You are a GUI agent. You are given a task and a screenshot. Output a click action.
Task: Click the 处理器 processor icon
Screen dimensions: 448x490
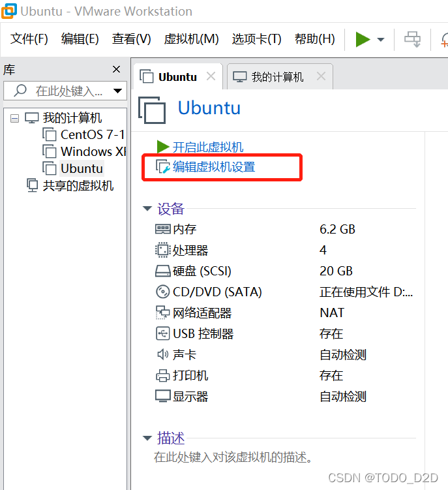click(162, 250)
